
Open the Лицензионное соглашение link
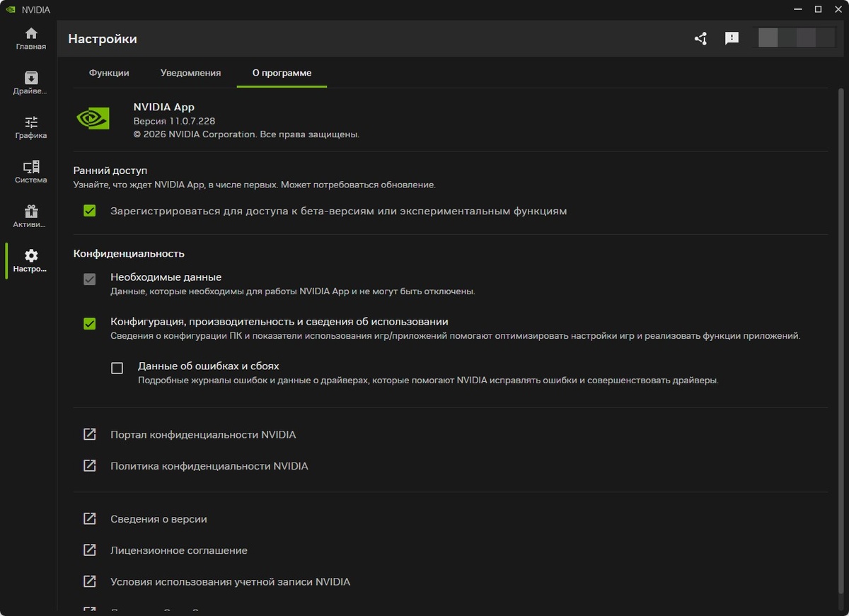click(180, 550)
